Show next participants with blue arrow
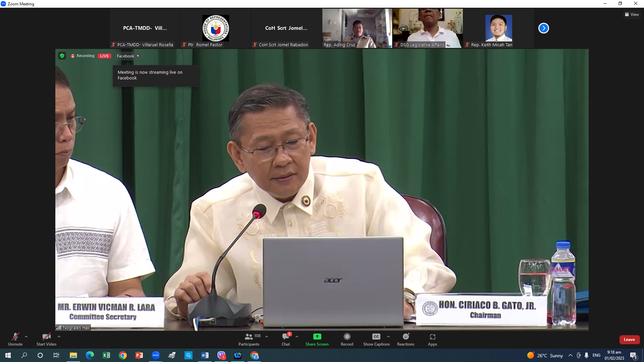This screenshot has height=362, width=644. 543,28
